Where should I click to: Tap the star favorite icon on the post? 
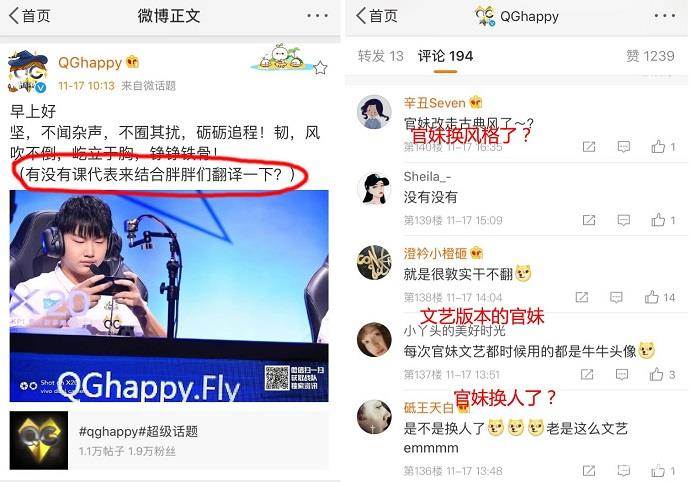click(320, 68)
